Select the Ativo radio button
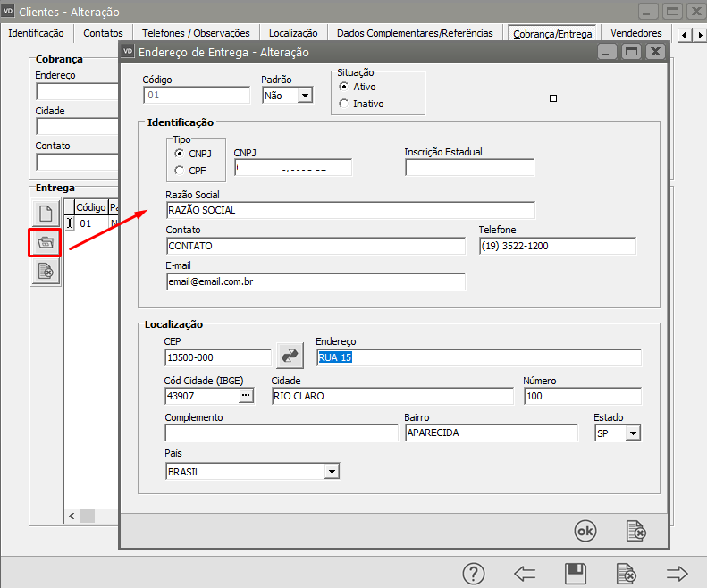This screenshot has width=707, height=588. pyautogui.click(x=344, y=88)
